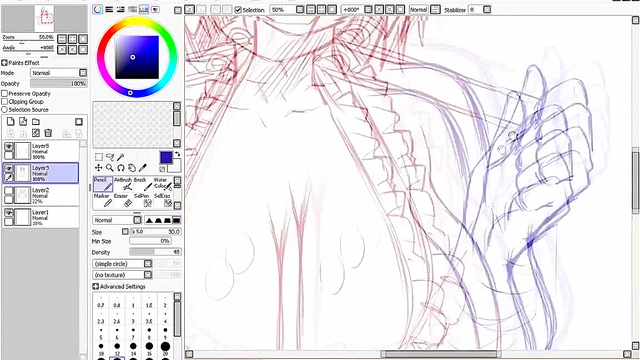Image resolution: width=640 pixels, height=360 pixels.
Task: Click the layer Opacity slider
Action: tap(59, 83)
